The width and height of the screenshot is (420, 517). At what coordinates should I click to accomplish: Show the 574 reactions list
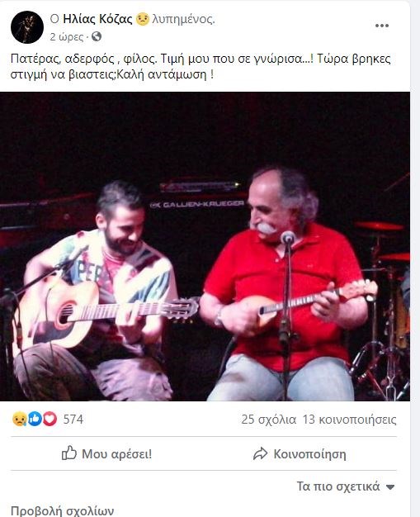[73, 420]
